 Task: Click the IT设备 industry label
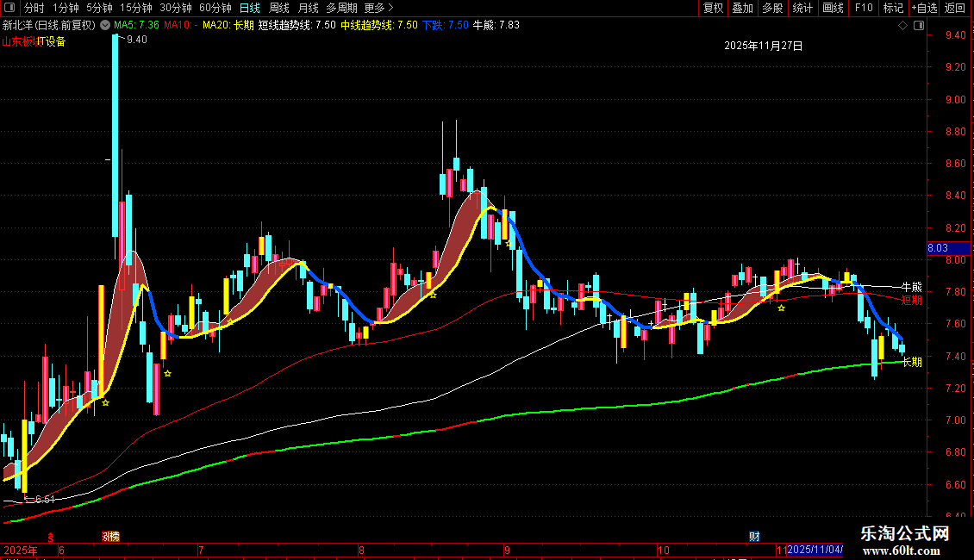(52, 41)
